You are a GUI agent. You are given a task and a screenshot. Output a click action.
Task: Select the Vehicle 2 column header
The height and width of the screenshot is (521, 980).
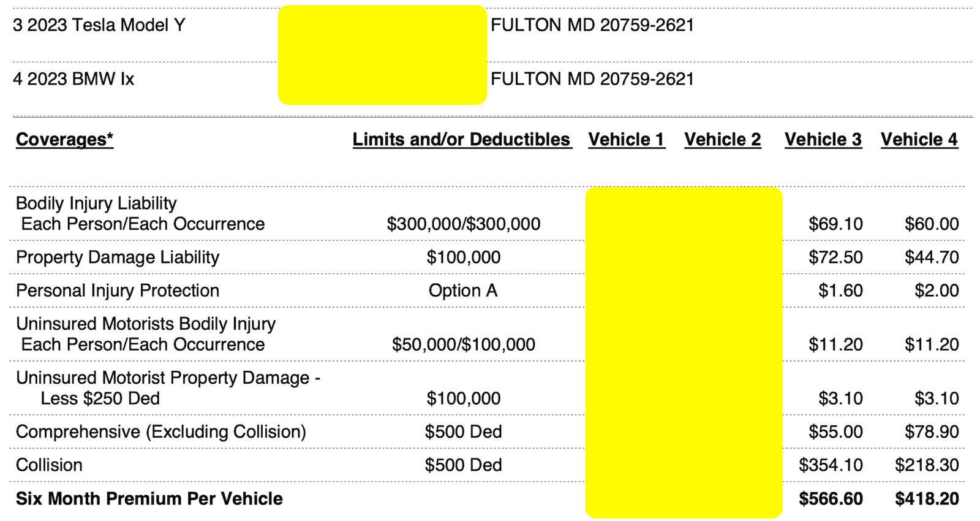(723, 140)
